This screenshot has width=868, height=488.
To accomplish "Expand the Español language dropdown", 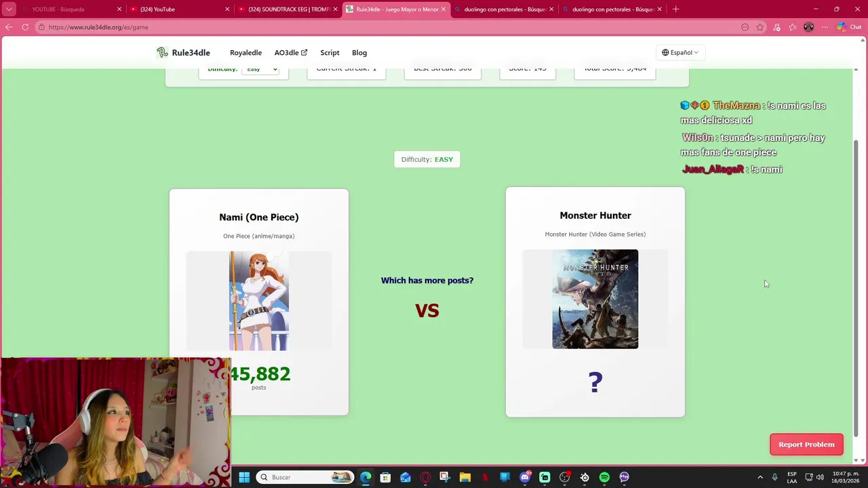I will (x=680, y=52).
